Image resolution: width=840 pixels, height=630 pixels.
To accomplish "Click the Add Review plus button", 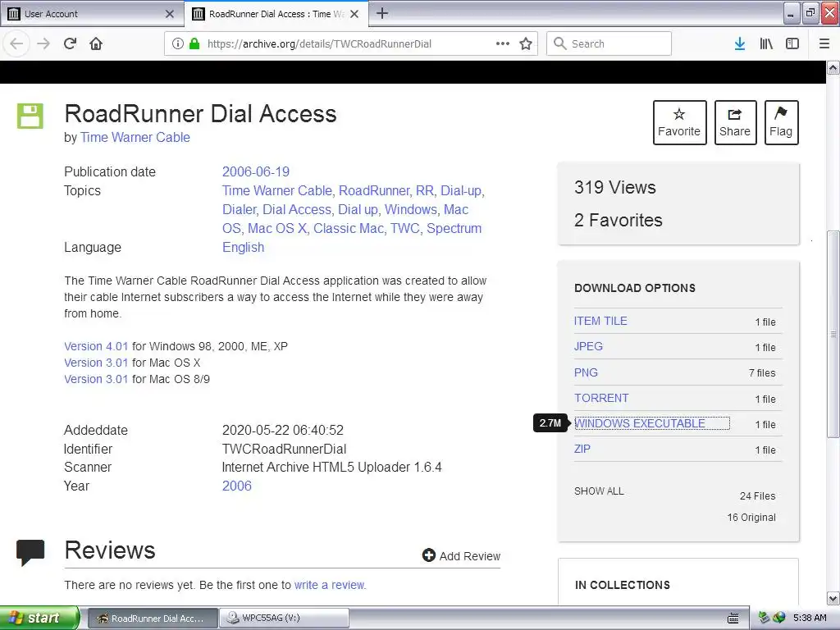I will [x=461, y=555].
